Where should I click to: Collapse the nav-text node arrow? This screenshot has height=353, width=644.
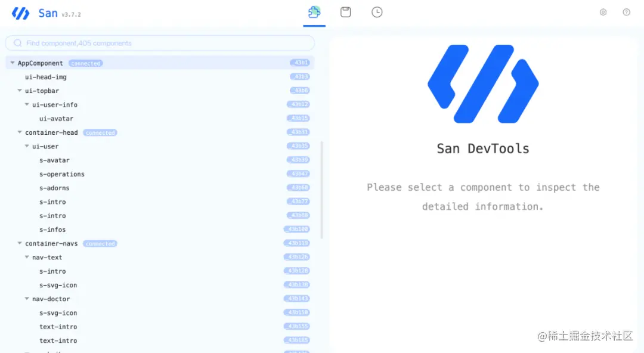(27, 257)
